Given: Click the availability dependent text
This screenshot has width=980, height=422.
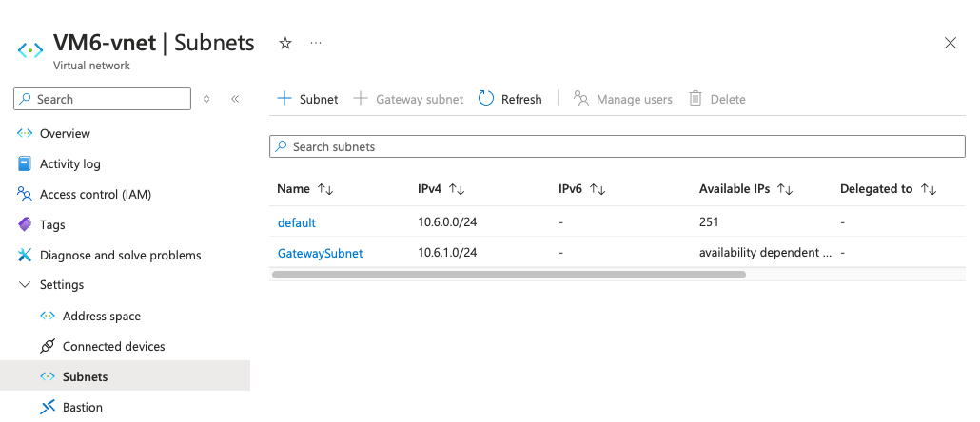Looking at the screenshot, I should pos(766,253).
